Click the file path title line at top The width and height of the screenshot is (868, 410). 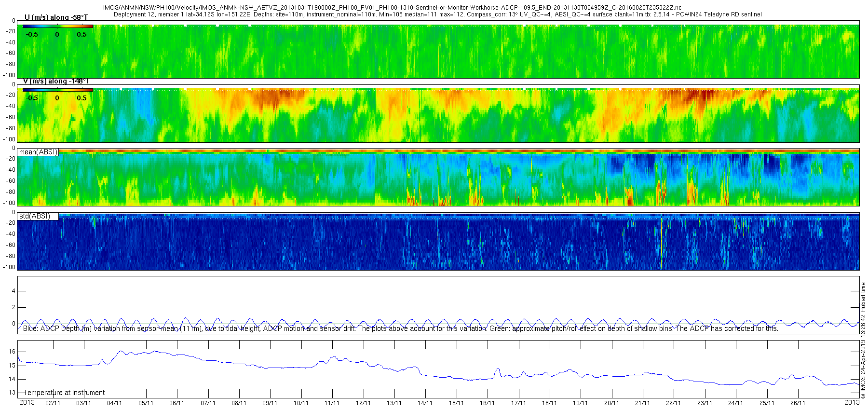click(393, 8)
